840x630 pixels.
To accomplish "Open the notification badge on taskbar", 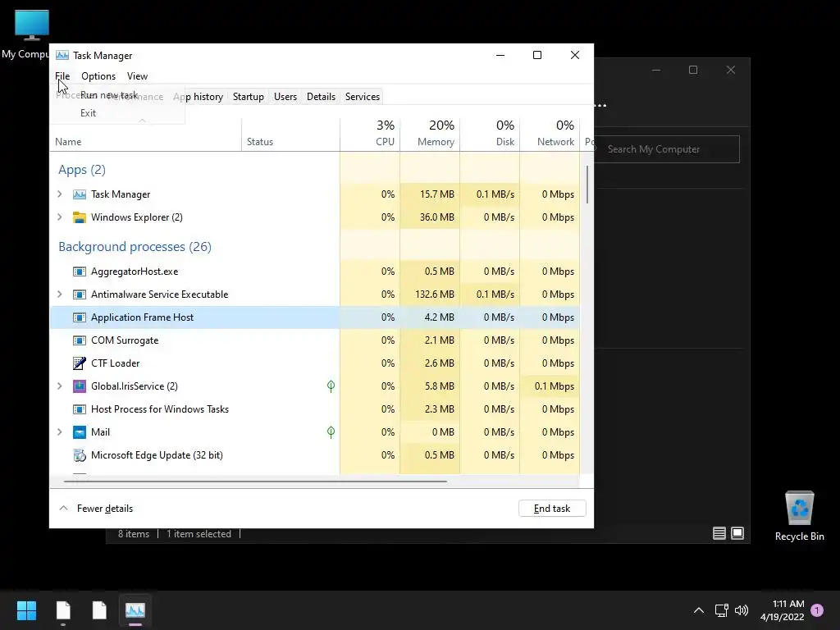I will pyautogui.click(x=817, y=610).
